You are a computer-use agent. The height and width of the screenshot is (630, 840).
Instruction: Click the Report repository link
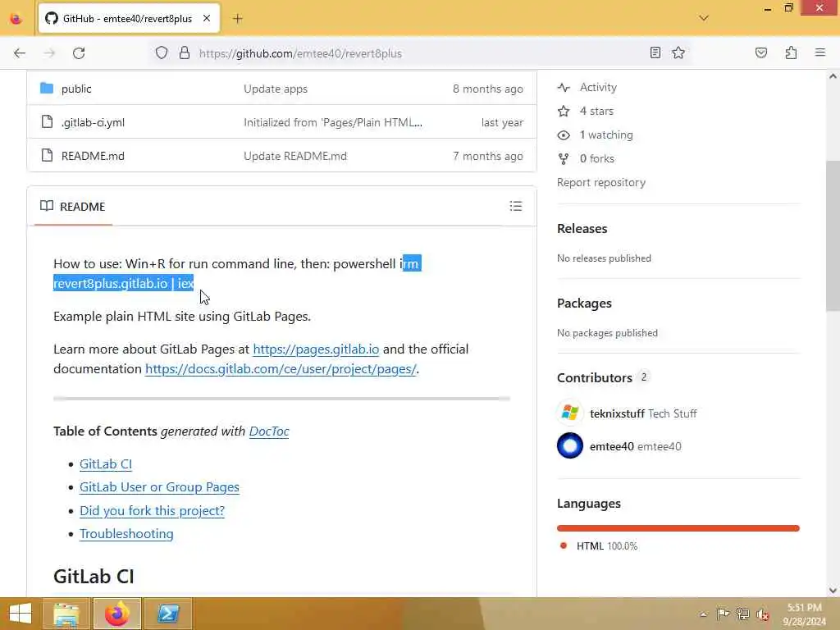[601, 183]
